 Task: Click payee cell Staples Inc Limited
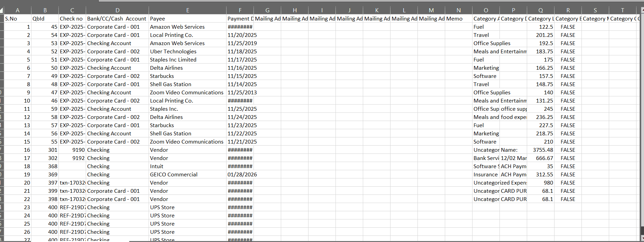[188, 59]
